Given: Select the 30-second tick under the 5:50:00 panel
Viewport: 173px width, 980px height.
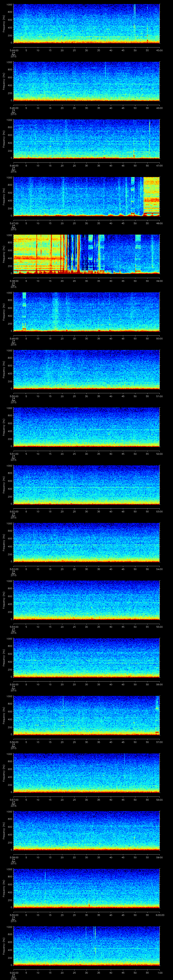Looking at the screenshot, I should click(x=86, y=396).
